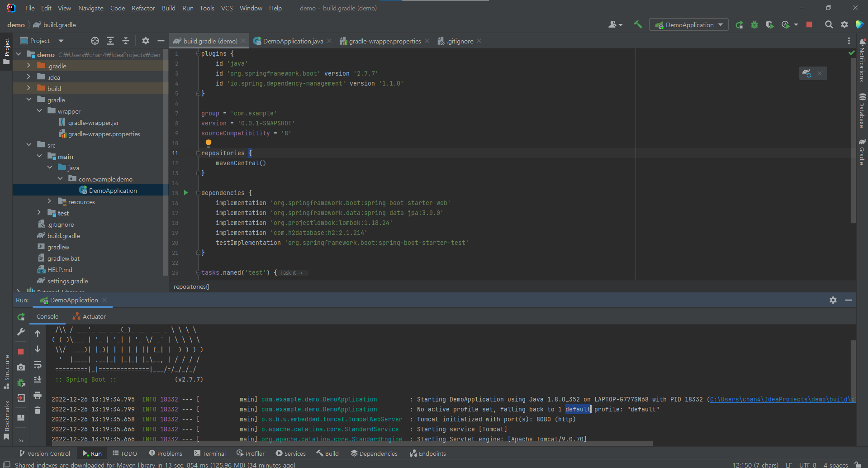Open the Refactor menu
Screen dimensions: 868x468
point(143,8)
